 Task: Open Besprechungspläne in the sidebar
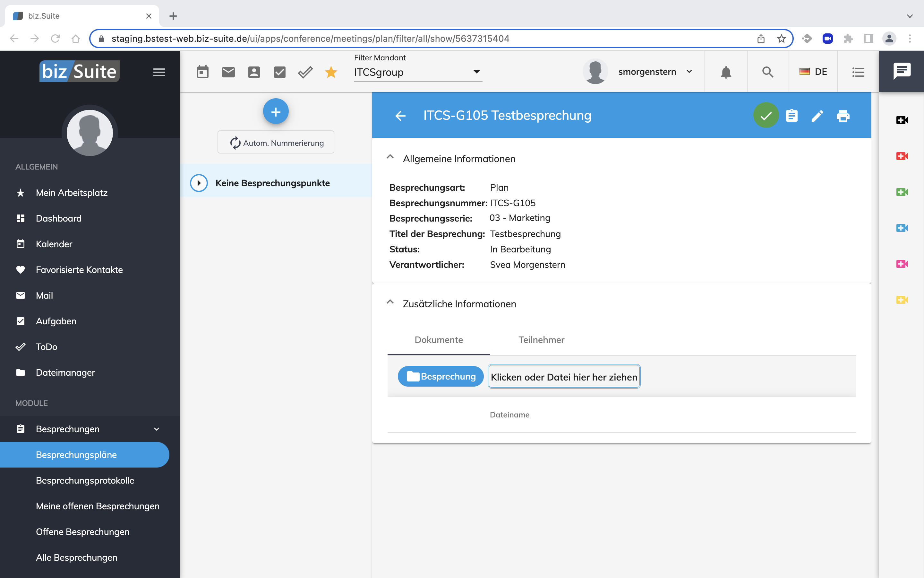(84, 454)
